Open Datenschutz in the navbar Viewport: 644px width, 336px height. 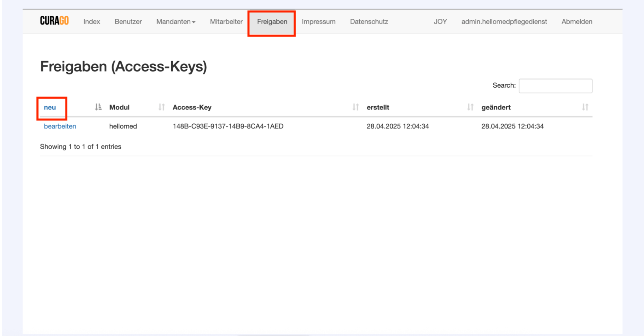(x=369, y=22)
